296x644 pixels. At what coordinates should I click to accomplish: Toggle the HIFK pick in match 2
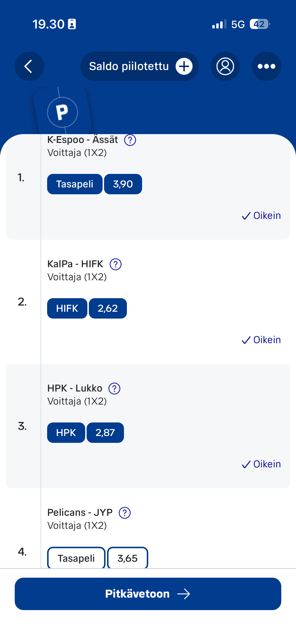[67, 308]
